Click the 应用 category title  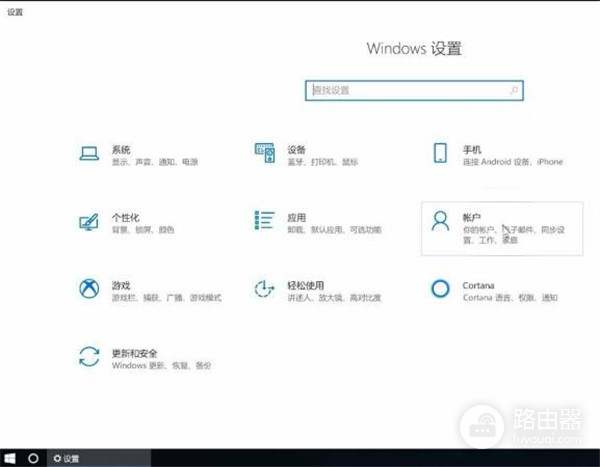click(x=297, y=217)
